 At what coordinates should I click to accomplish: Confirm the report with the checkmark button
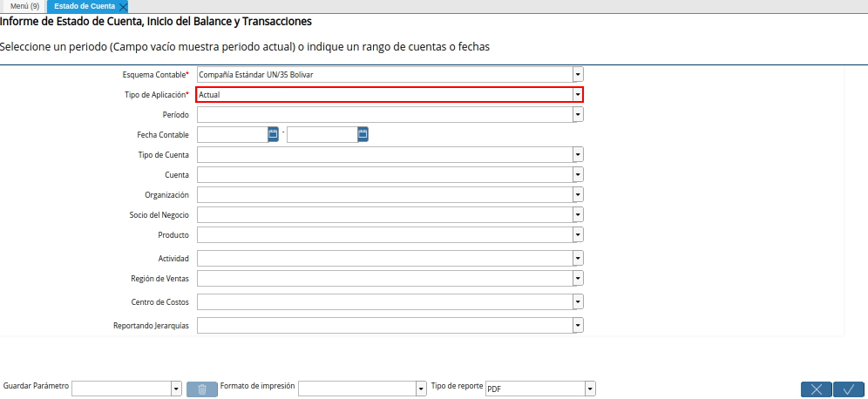(x=849, y=389)
